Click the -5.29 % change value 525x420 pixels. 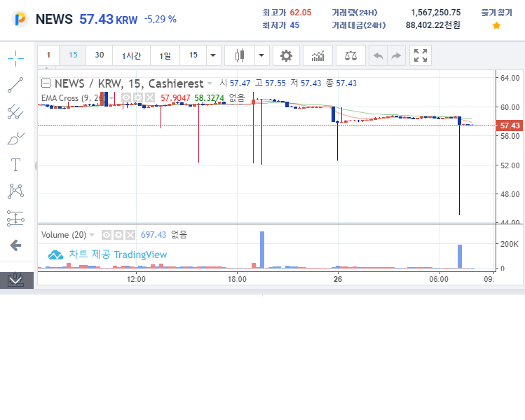coord(161,19)
